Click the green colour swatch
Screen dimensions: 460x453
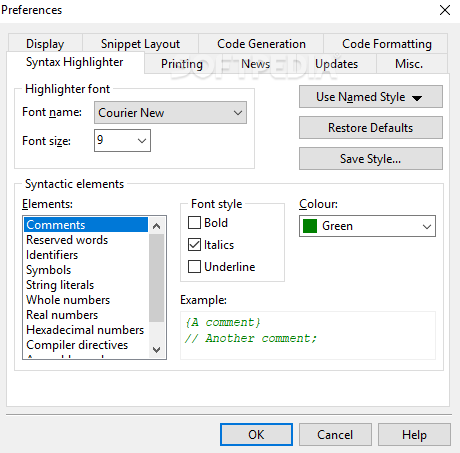(x=310, y=226)
